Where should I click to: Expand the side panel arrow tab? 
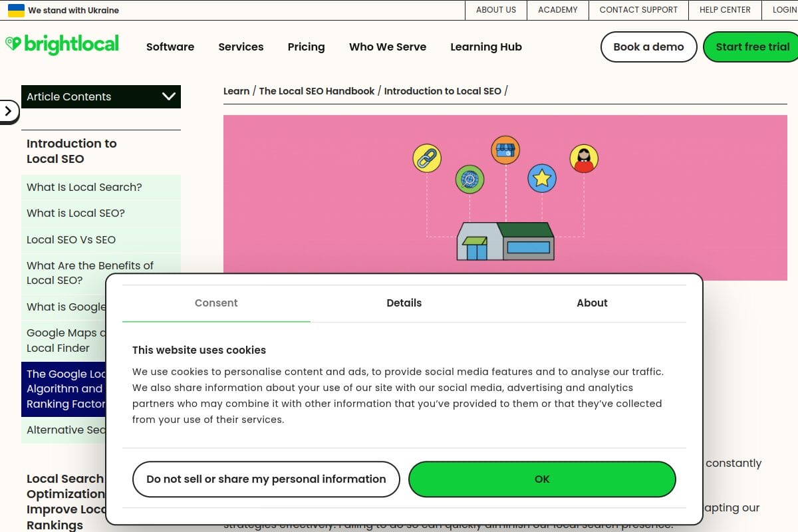coord(9,111)
